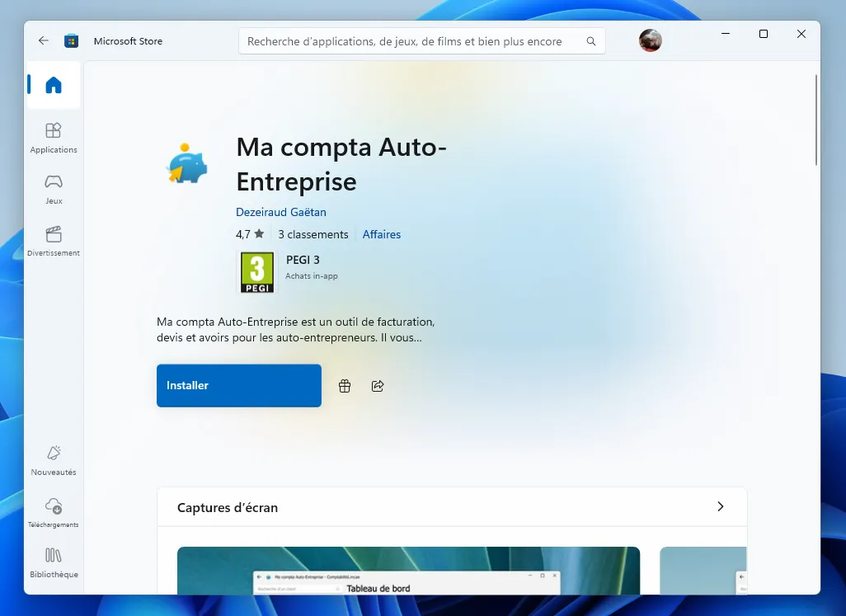Expand Captures d'écran with the chevron

point(720,507)
